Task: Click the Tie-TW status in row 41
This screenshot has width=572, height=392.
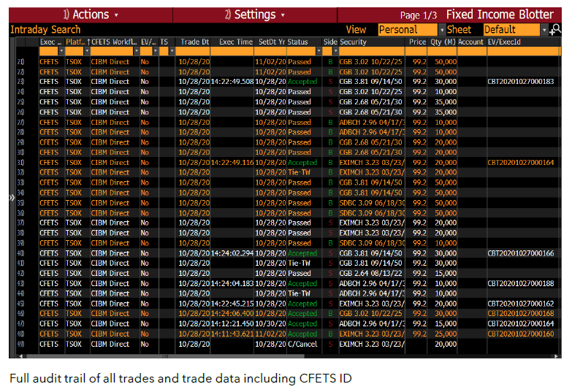Action: click(x=299, y=264)
